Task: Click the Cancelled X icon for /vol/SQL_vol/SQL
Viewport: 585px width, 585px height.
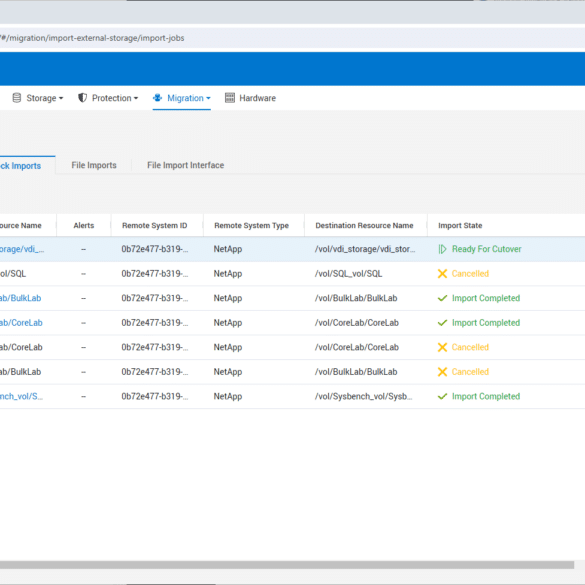Action: (442, 273)
